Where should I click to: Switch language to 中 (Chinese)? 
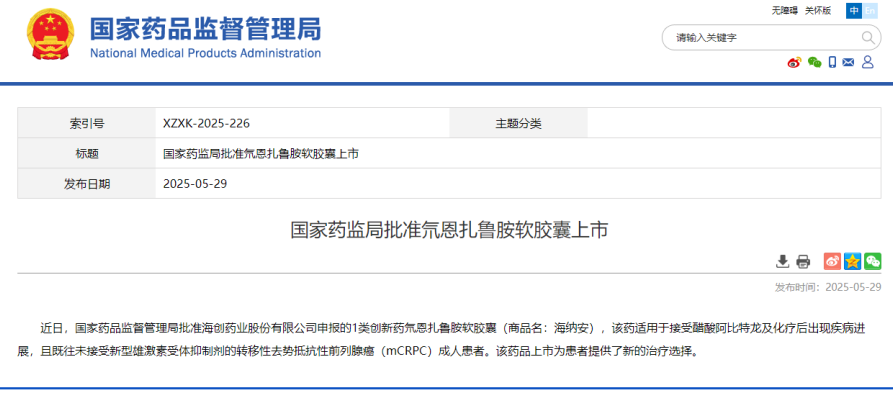[x=854, y=11]
